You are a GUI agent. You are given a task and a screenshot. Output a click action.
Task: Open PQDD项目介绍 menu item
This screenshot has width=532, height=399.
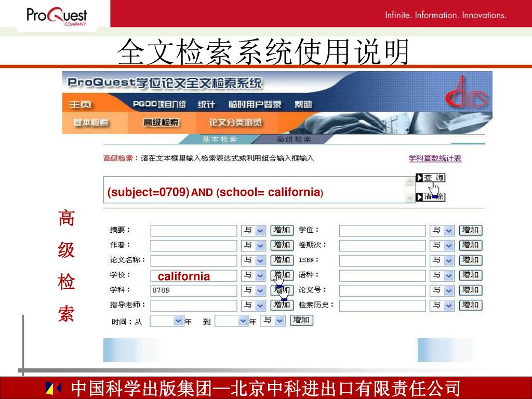159,104
